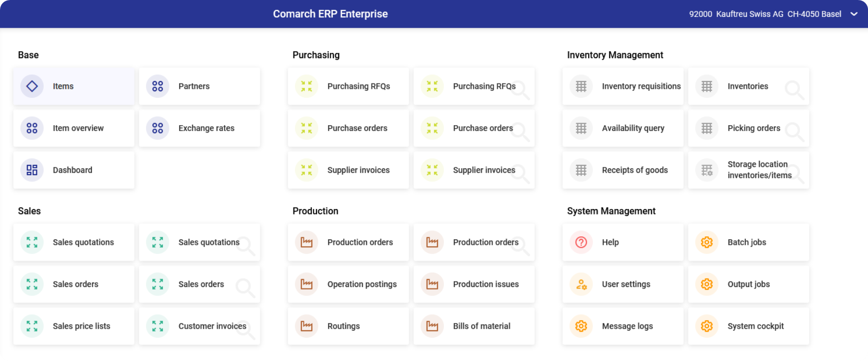Image resolution: width=868 pixels, height=361 pixels.
Task: Click the expand-arrows icon on Sales price lists
Action: (x=32, y=326)
